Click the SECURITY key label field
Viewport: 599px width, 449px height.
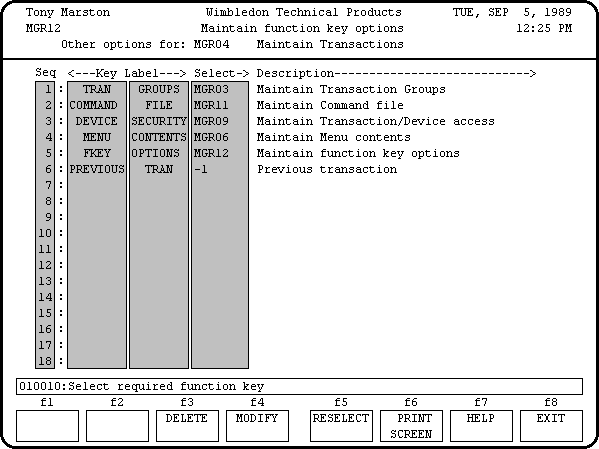[159, 121]
